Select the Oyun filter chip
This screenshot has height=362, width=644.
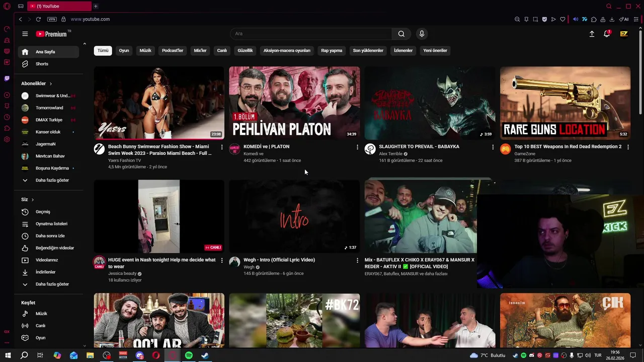(x=124, y=50)
